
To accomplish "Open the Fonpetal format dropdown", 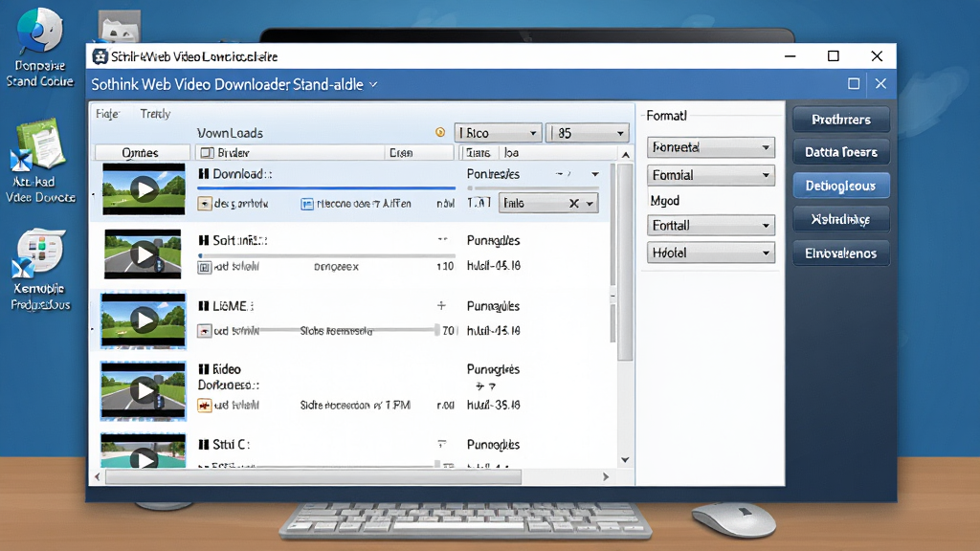I will (x=711, y=147).
